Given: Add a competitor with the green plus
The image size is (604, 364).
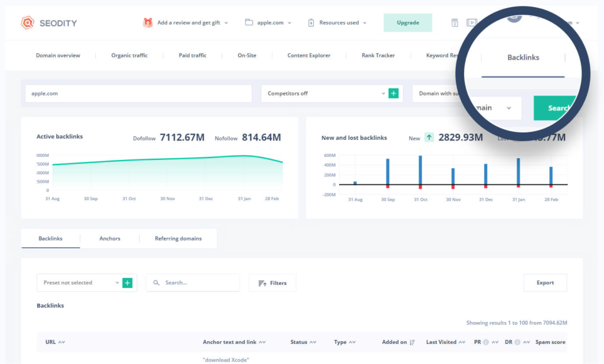Looking at the screenshot, I should [393, 93].
